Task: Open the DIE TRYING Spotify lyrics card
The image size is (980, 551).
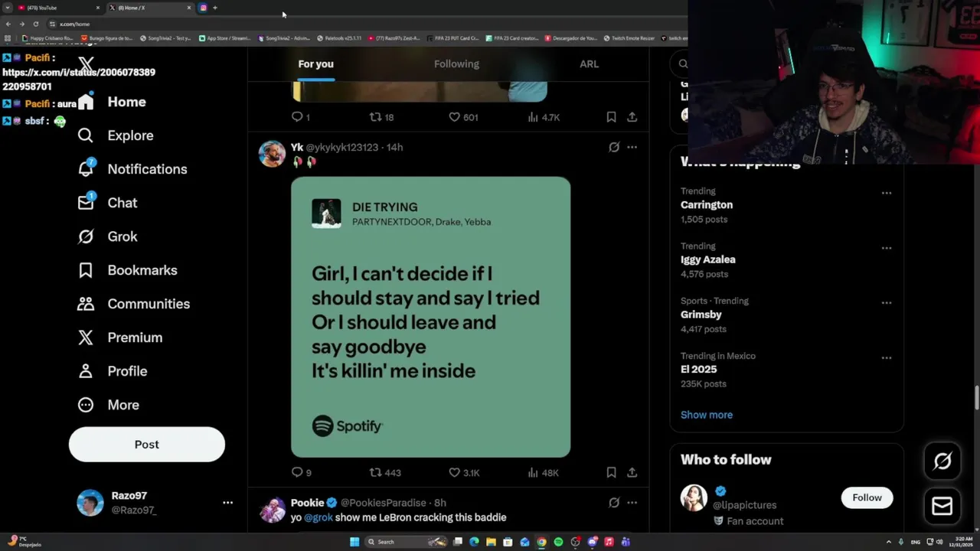Action: point(430,317)
